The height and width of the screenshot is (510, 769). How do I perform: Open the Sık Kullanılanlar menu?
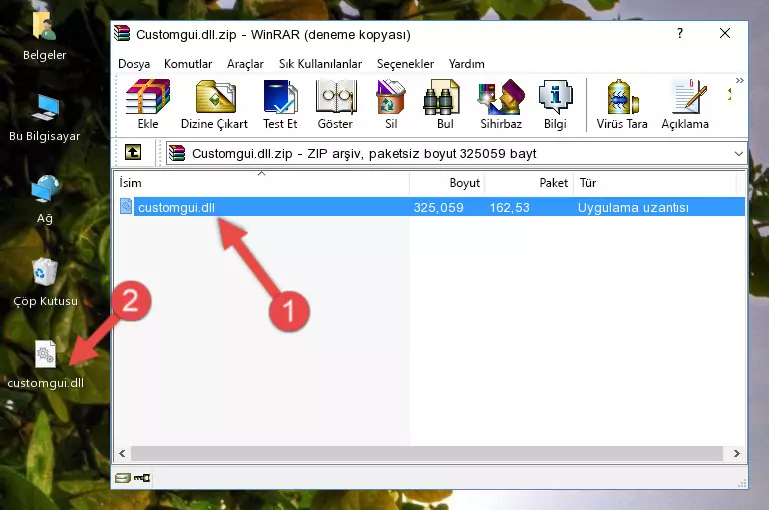click(x=320, y=64)
